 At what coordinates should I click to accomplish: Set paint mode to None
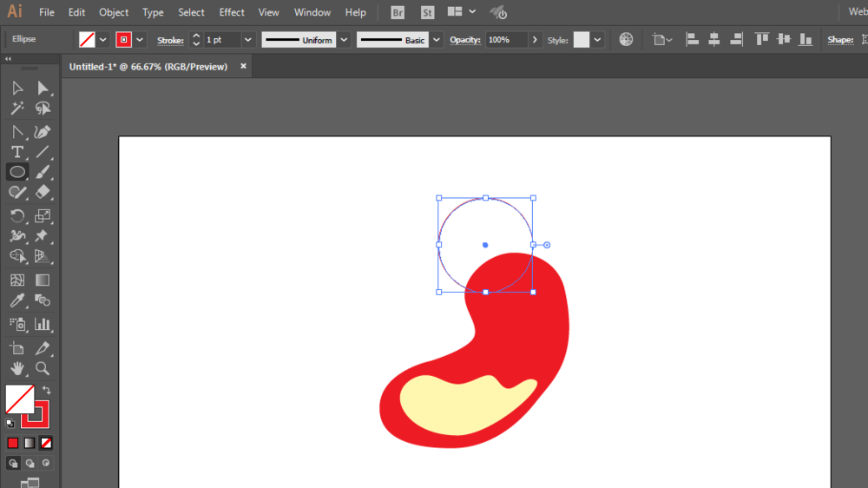[47, 443]
